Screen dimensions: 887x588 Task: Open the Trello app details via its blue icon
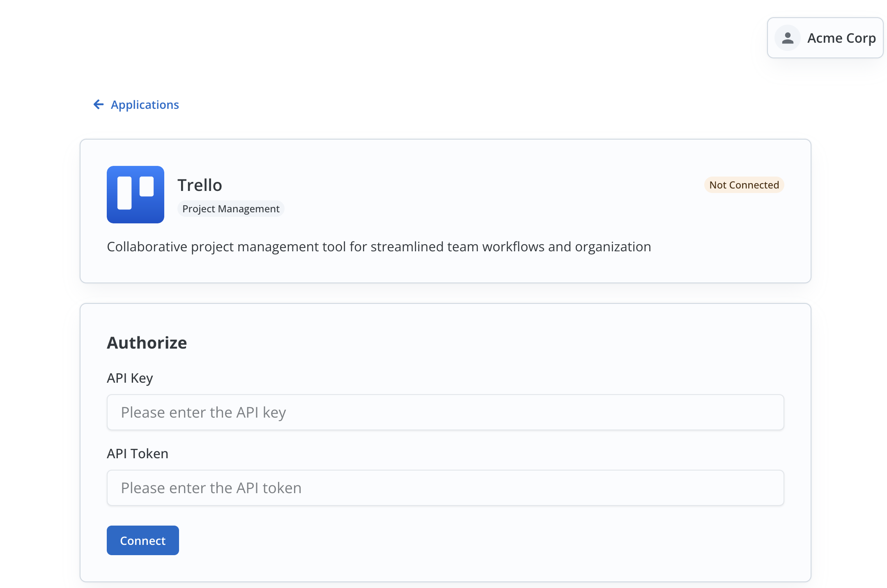(x=135, y=195)
